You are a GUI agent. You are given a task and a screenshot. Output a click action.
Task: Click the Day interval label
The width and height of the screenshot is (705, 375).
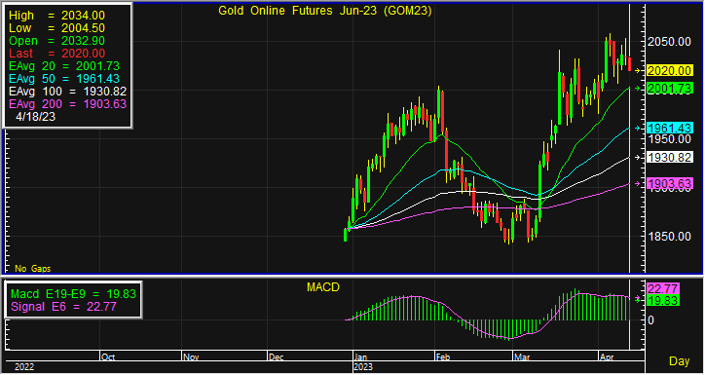tap(679, 361)
